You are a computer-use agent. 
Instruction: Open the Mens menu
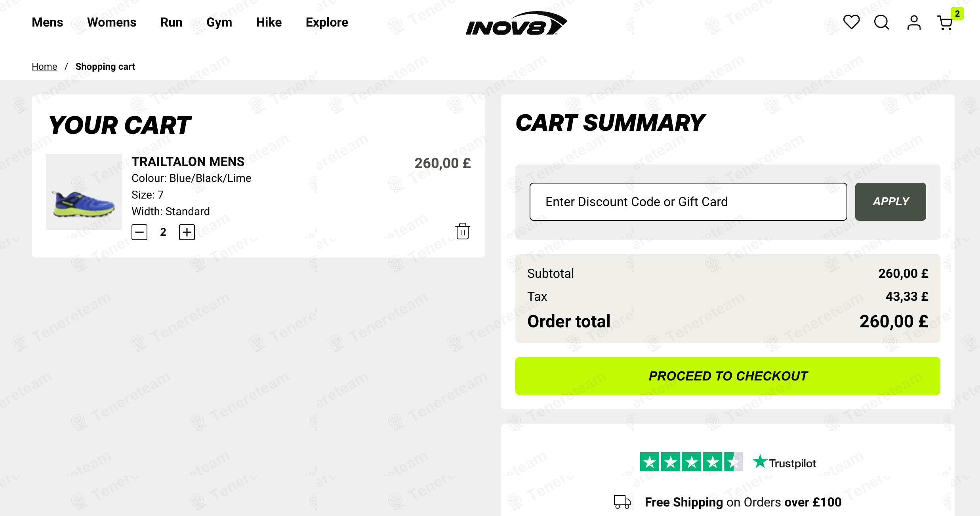(47, 22)
